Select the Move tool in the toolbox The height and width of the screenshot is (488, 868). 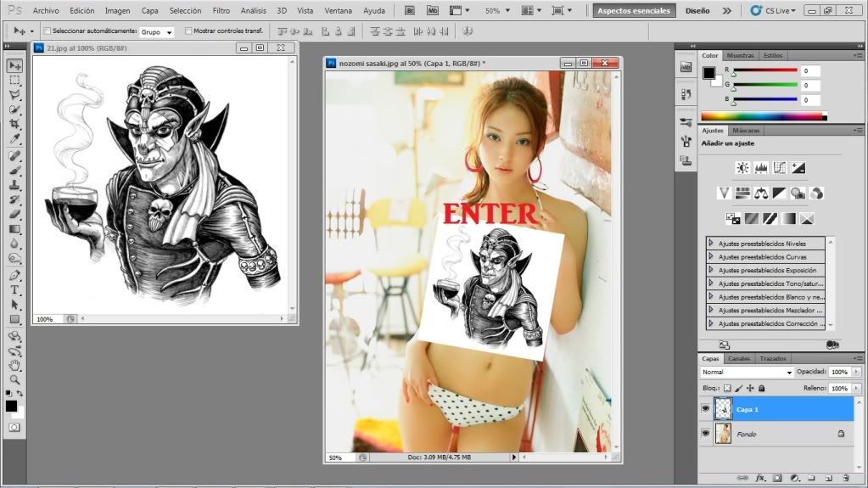click(x=14, y=66)
